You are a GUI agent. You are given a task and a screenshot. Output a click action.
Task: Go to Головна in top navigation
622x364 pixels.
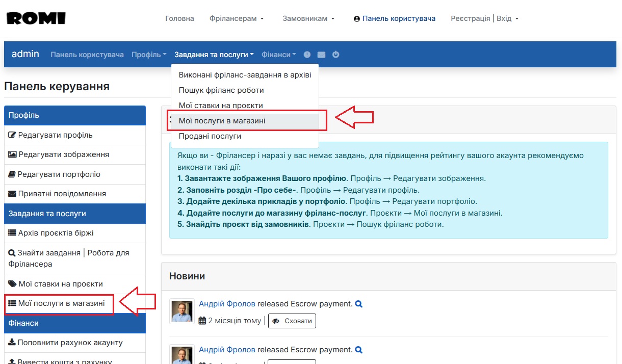tap(179, 18)
